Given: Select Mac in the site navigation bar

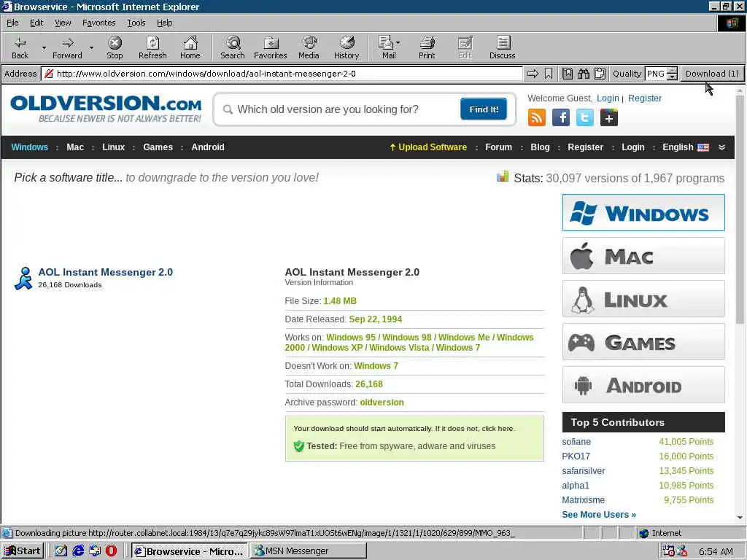Looking at the screenshot, I should [75, 147].
